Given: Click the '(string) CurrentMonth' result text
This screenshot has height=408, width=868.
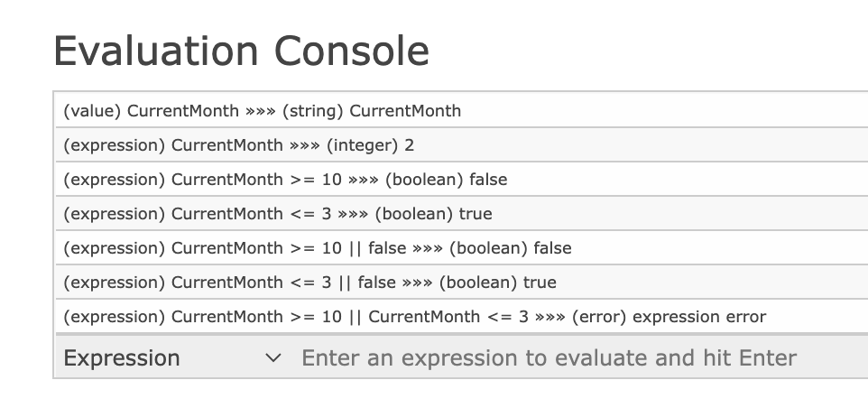Looking at the screenshot, I should [372, 111].
